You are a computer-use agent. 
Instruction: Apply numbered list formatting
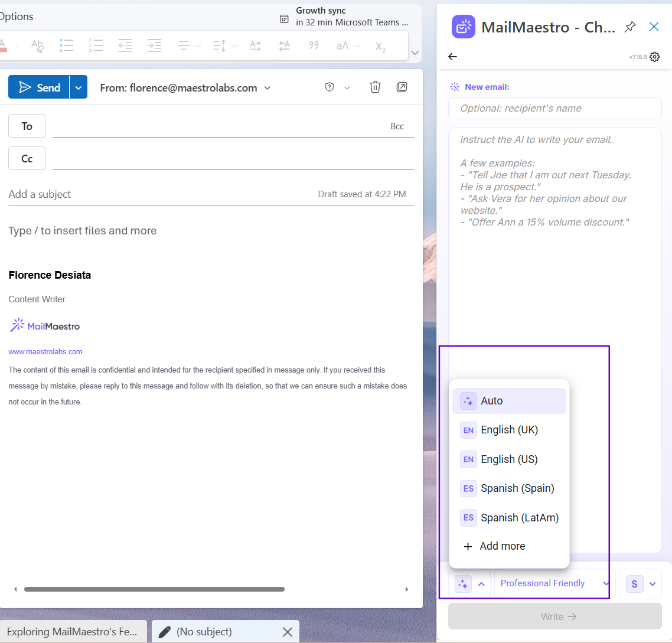(96, 45)
